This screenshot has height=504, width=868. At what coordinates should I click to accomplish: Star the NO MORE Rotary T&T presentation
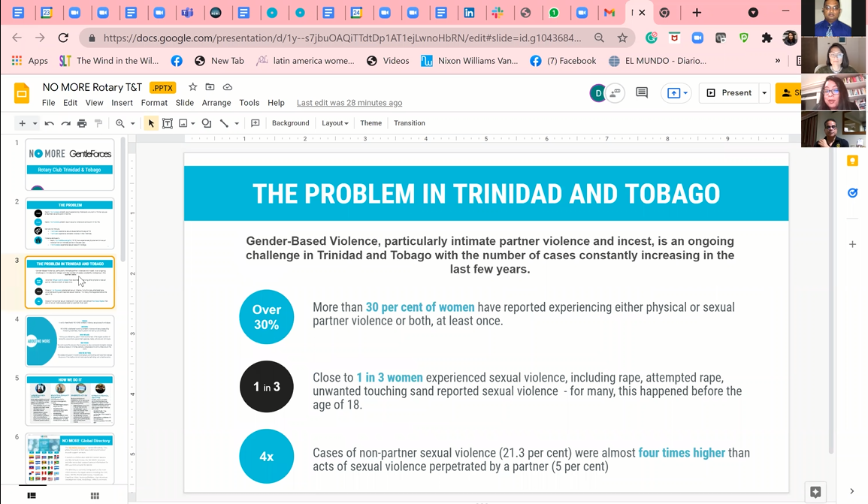[192, 87]
